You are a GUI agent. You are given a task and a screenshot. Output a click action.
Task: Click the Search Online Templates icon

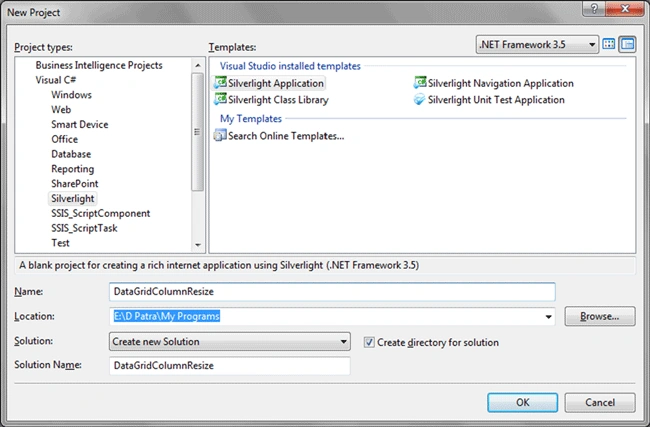220,136
